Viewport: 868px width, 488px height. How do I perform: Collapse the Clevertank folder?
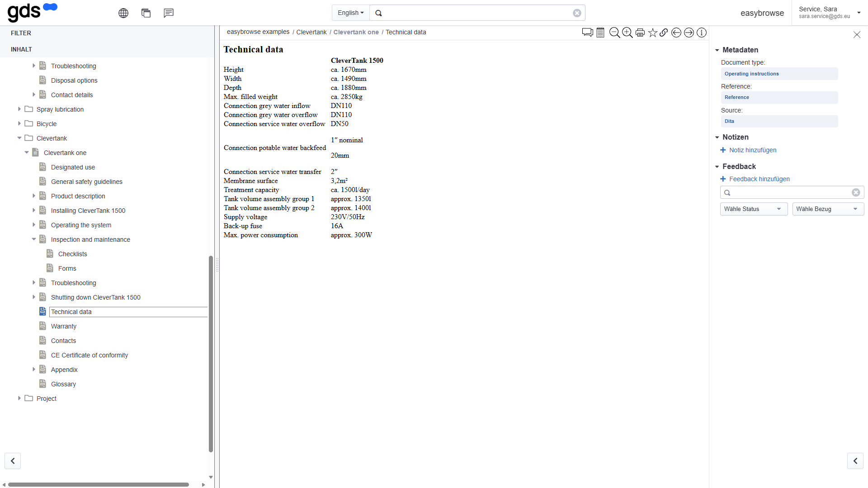click(x=19, y=138)
